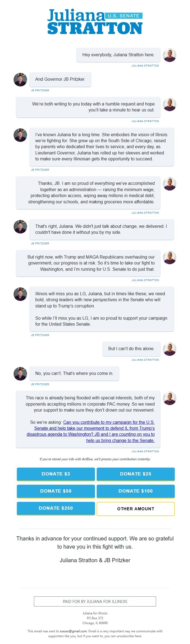
Task: Click Juliana's avatar beside 'But right now' message
Action: pos(170,257)
